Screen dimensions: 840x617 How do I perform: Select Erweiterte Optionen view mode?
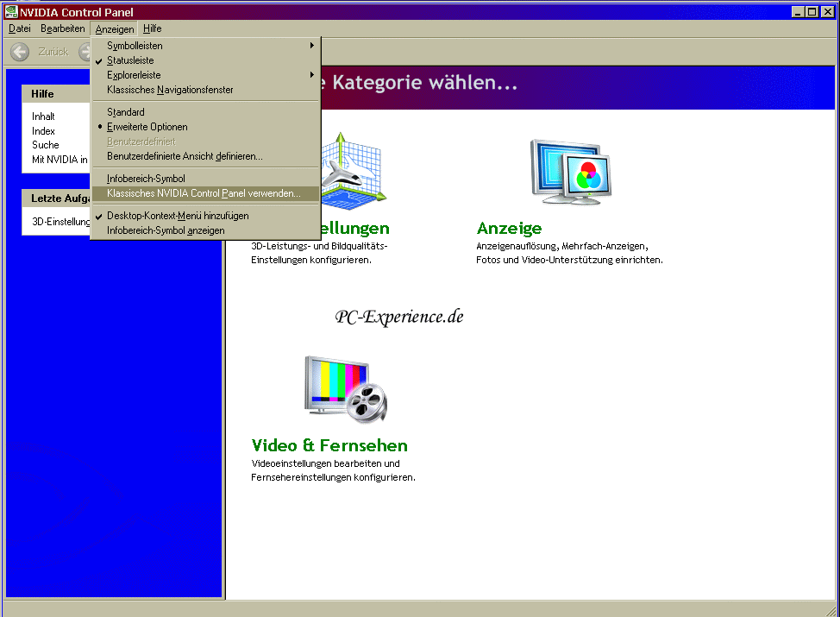pos(206,127)
